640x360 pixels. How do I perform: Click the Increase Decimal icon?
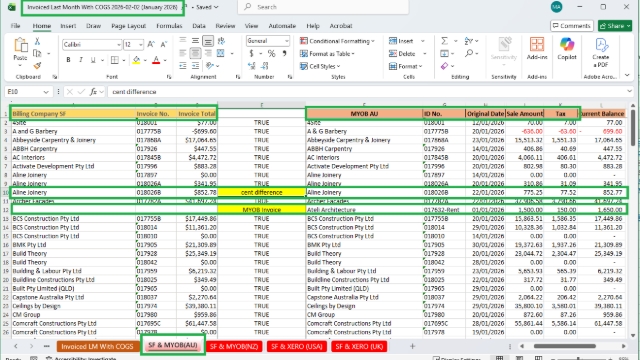pos(251,66)
